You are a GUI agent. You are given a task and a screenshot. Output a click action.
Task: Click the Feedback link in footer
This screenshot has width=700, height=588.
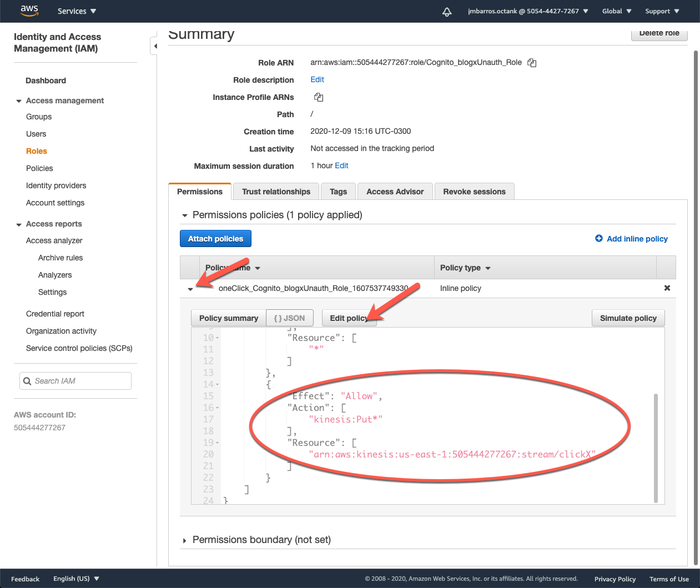(x=25, y=579)
